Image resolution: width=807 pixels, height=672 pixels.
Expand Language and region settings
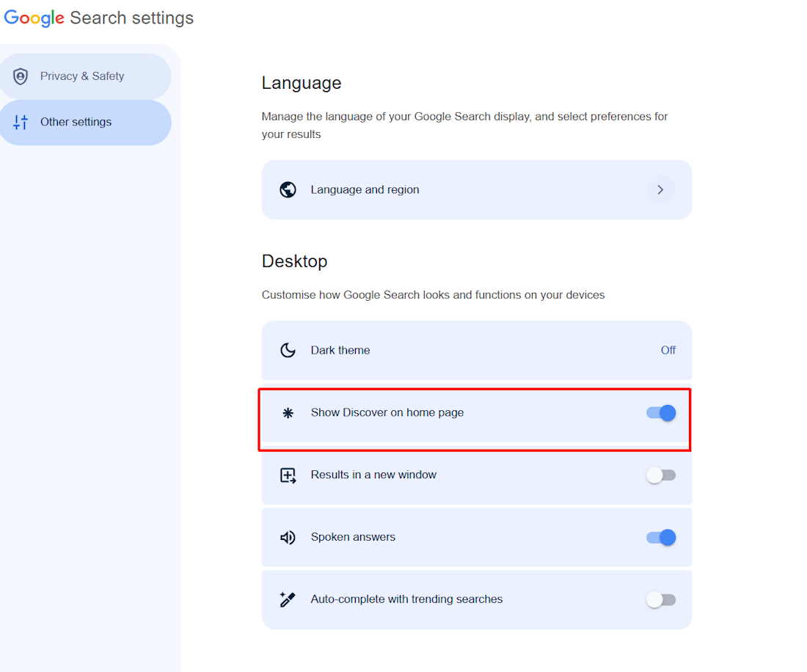pos(660,189)
